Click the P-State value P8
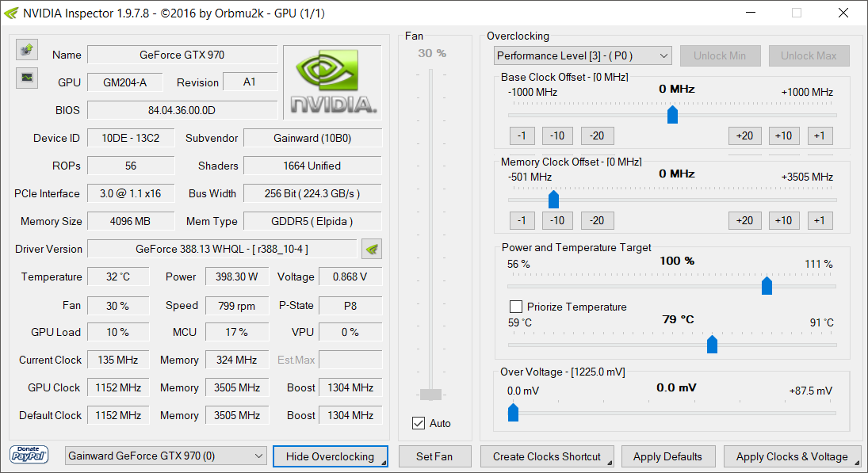This screenshot has width=868, height=473. (350, 305)
